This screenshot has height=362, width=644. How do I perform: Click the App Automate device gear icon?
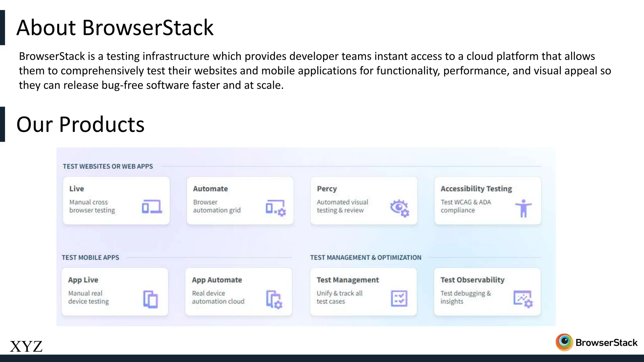pos(274,299)
